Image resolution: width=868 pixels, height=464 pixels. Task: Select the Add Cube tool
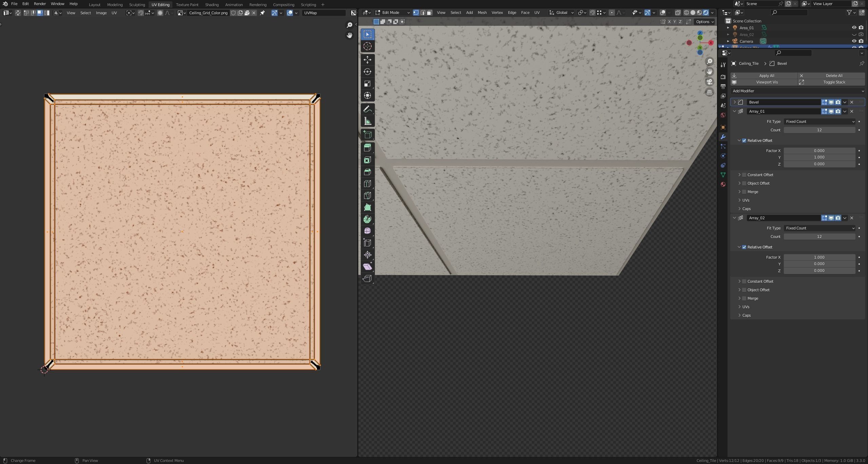367,135
